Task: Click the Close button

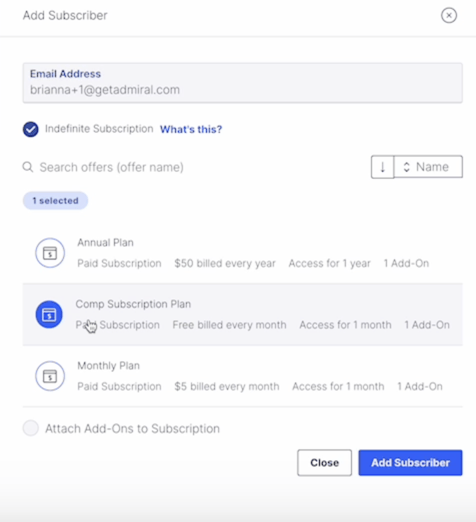Action: pos(324,463)
